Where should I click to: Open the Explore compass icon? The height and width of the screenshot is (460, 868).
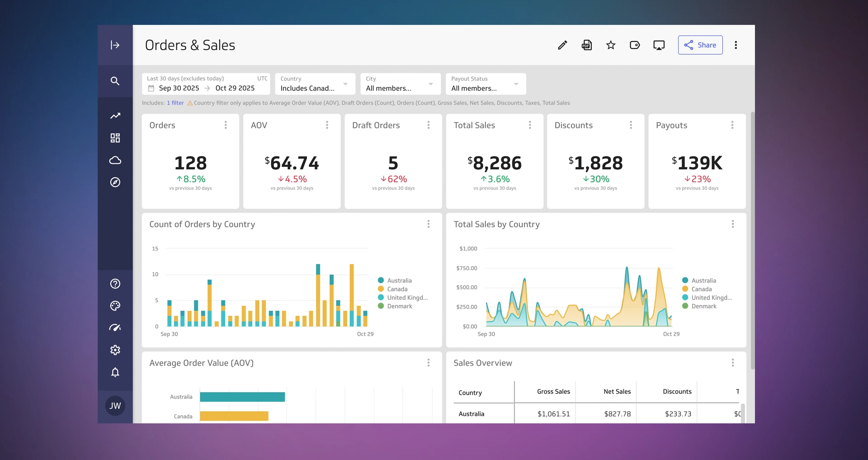pyautogui.click(x=115, y=183)
